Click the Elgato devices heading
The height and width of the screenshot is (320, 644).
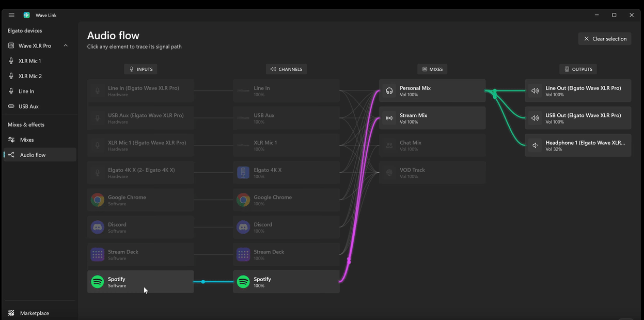point(25,31)
